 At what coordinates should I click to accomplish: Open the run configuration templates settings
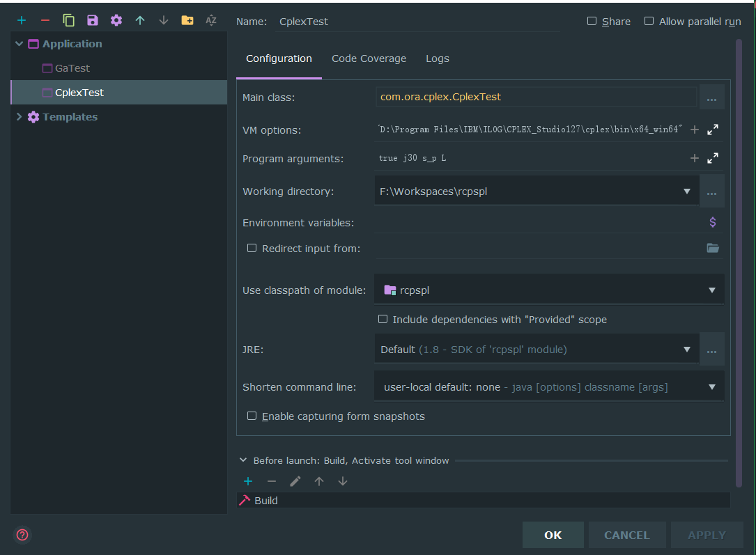[x=116, y=20]
